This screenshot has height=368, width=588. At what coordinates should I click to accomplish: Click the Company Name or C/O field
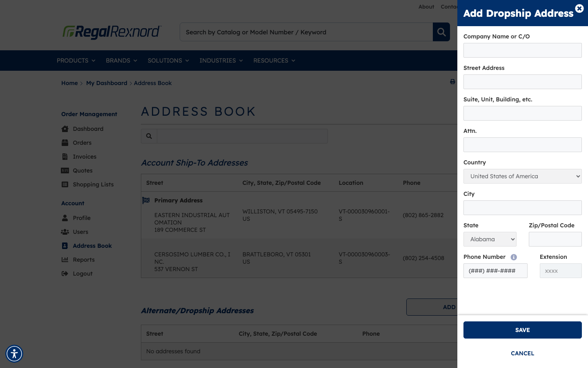[x=523, y=50]
